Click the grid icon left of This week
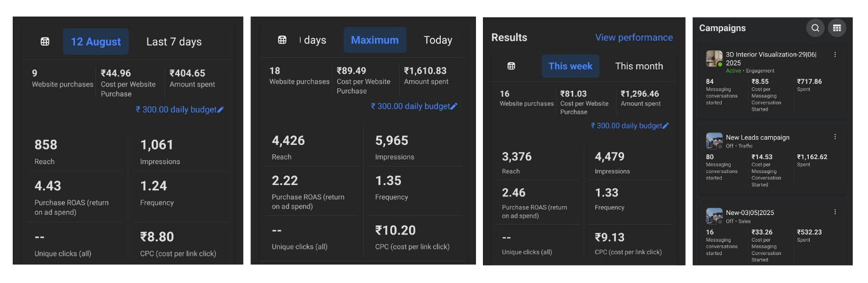Viewport: 868px width, 283px height. tap(511, 66)
